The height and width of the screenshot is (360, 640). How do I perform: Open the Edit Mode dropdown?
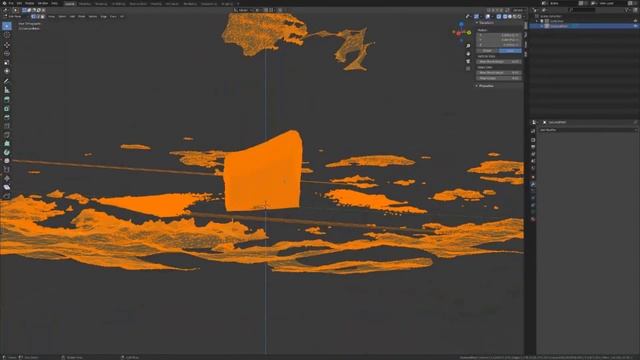16,16
